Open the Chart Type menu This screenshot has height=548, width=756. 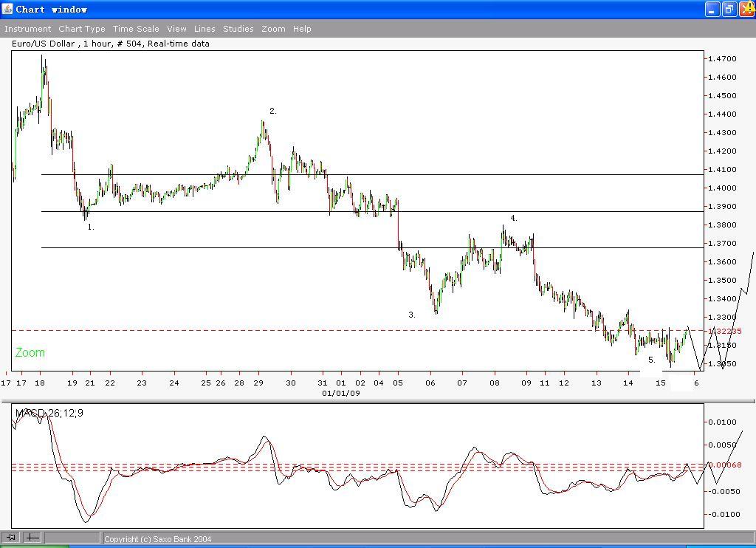[x=82, y=29]
